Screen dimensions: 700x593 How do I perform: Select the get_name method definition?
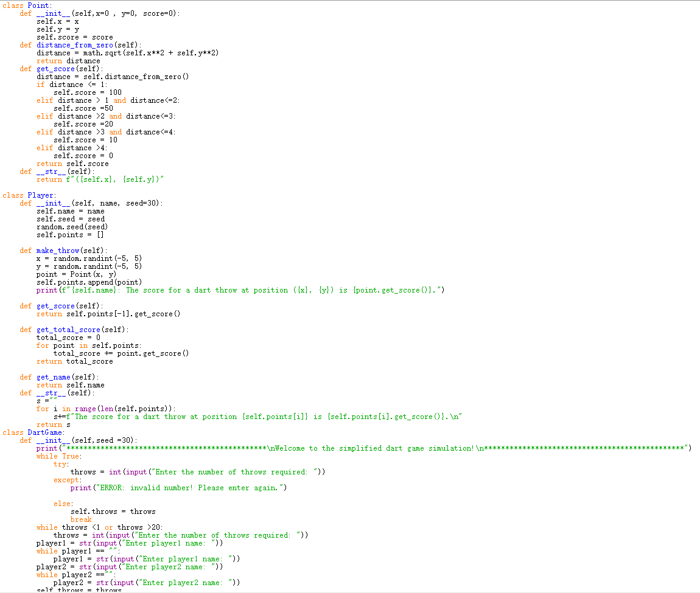(x=53, y=376)
